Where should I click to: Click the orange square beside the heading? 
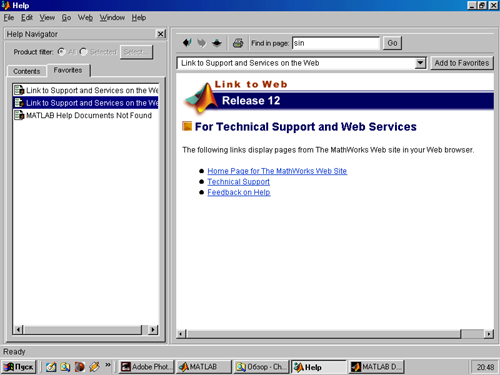coord(187,126)
